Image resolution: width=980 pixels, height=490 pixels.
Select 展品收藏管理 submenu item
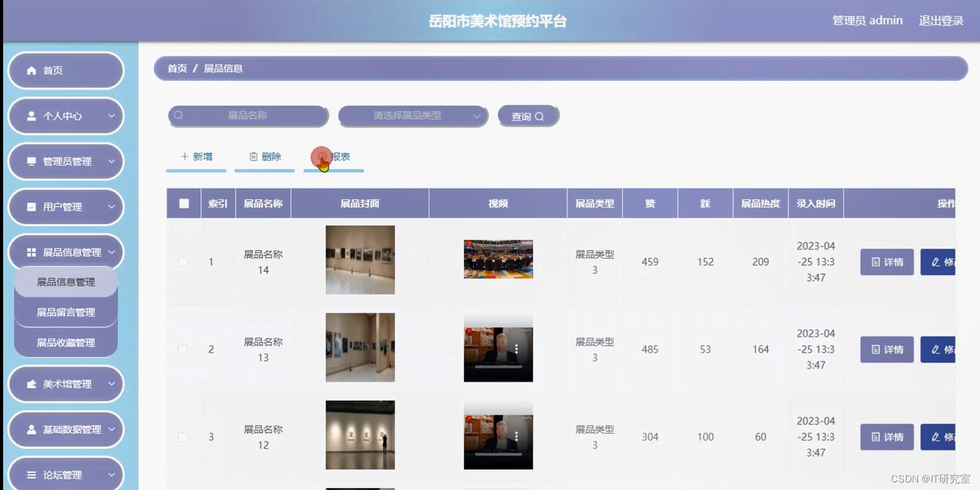click(66, 343)
